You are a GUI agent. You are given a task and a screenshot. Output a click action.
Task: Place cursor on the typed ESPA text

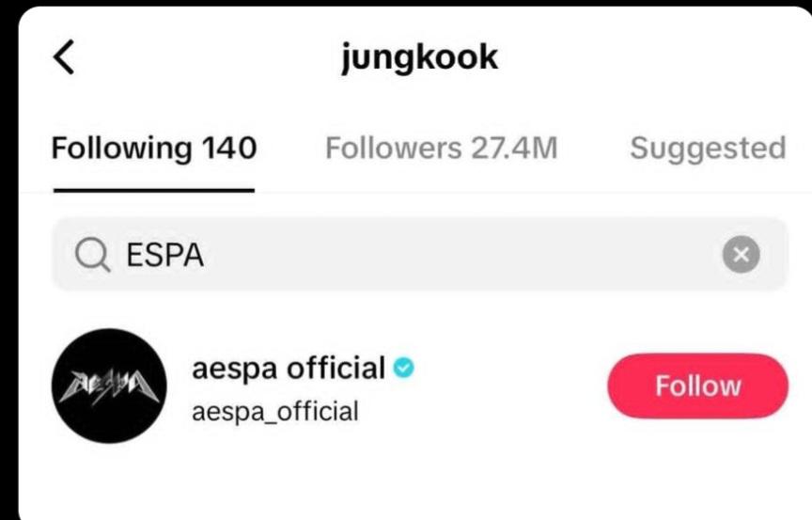[x=165, y=255]
